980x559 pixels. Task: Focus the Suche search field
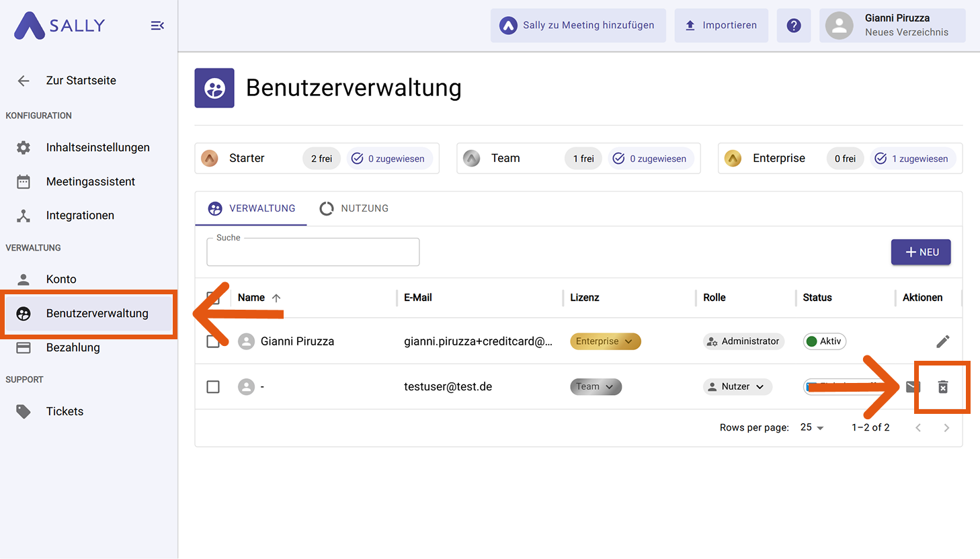[x=313, y=252]
